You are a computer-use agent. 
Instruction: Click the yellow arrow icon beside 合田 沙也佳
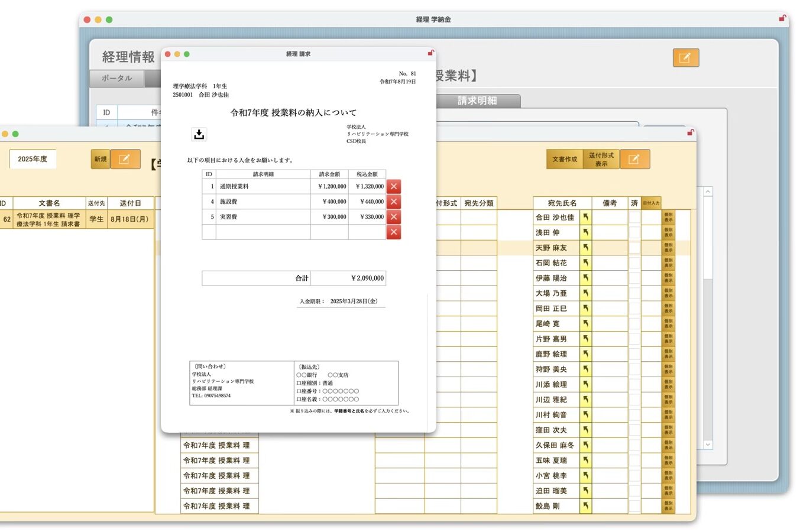(585, 217)
